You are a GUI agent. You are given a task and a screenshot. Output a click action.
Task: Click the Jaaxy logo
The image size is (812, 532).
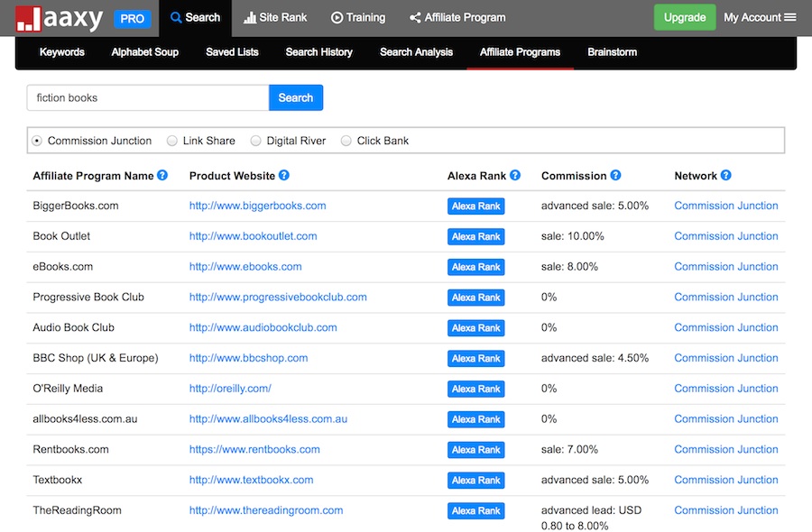[59, 19]
